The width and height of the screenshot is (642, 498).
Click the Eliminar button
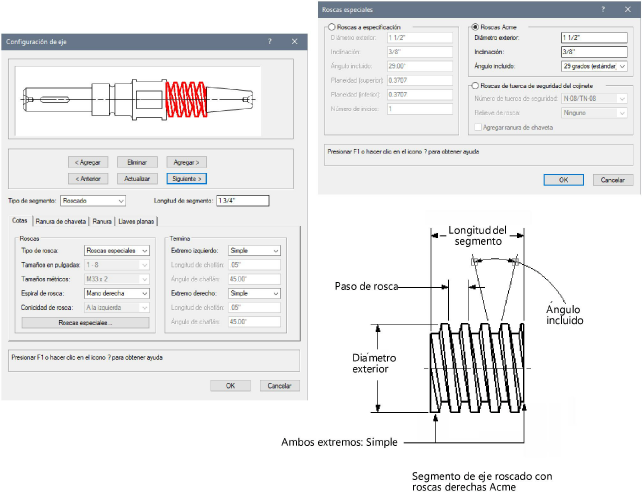point(137,161)
